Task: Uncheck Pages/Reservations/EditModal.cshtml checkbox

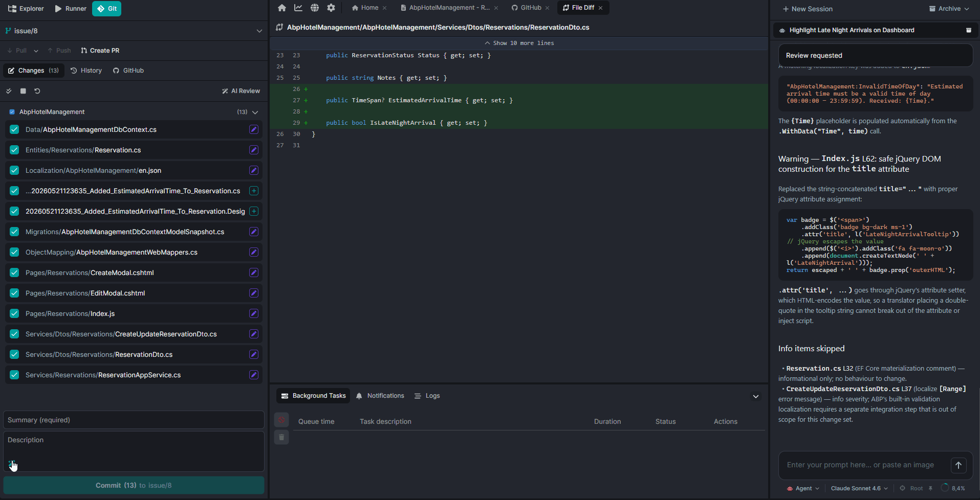Action: pos(14,293)
